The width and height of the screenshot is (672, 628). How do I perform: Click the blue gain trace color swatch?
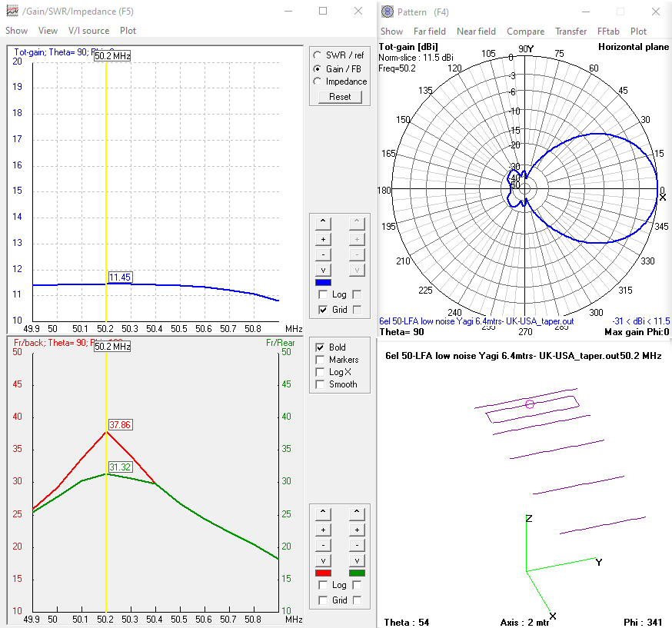(324, 282)
